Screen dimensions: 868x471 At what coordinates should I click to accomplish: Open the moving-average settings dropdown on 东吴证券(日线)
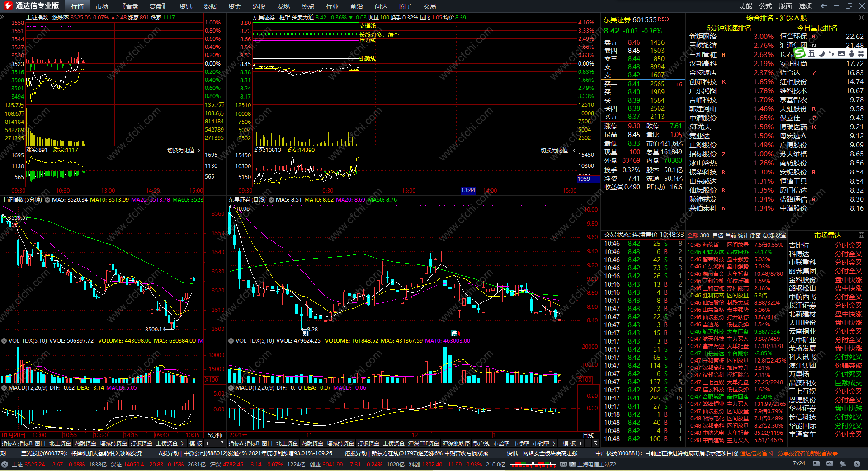(271, 200)
